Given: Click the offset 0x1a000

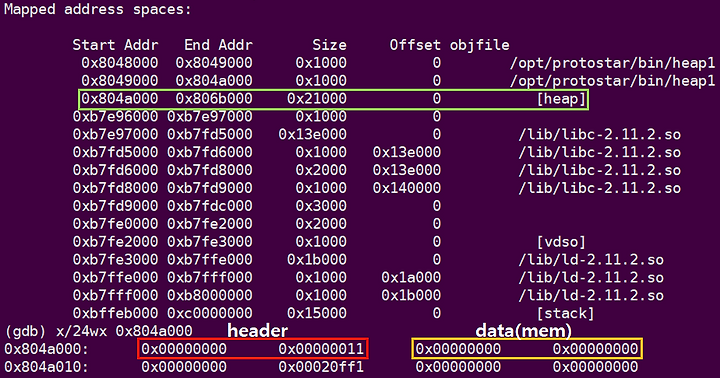Looking at the screenshot, I should 411,278.
